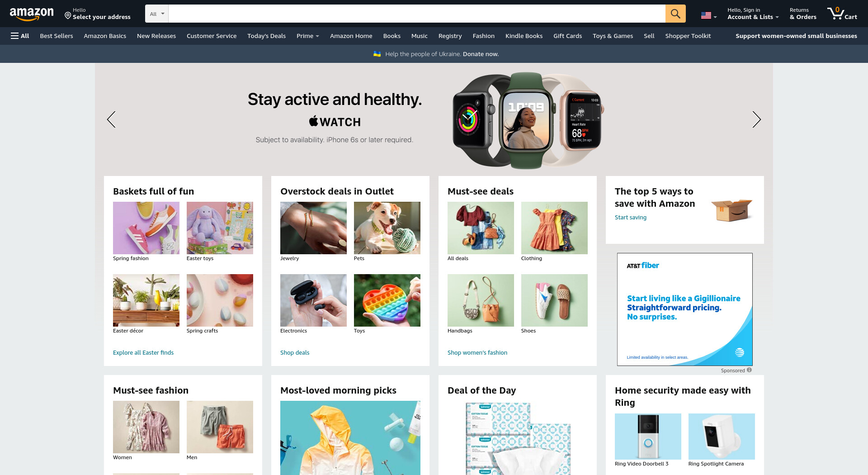868x475 pixels.
Task: Open the shopping cart icon
Action: coord(842,14)
